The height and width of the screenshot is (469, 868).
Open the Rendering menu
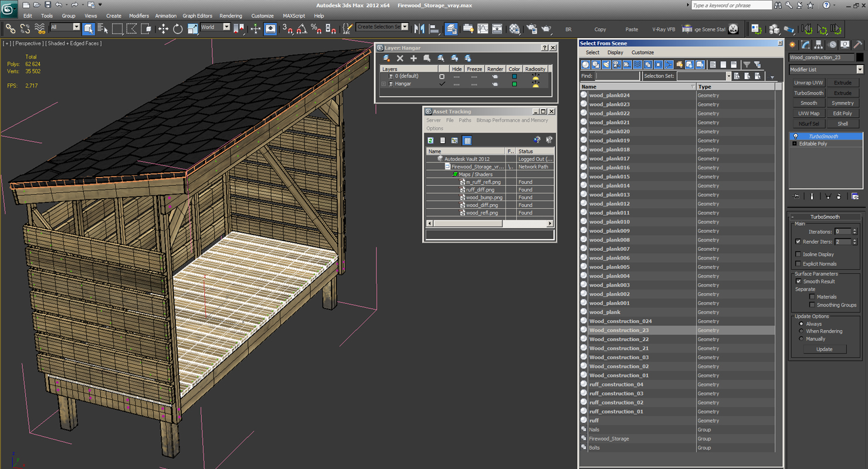pos(230,16)
